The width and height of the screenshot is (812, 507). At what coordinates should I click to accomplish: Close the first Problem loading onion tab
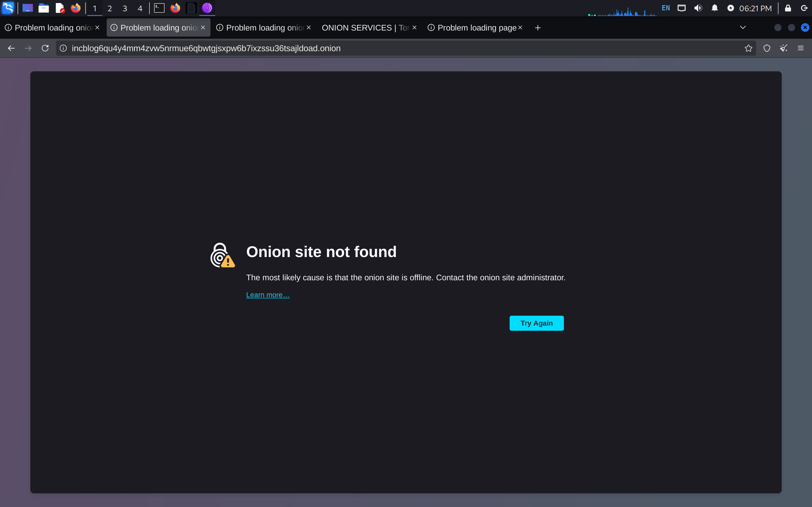pyautogui.click(x=97, y=27)
